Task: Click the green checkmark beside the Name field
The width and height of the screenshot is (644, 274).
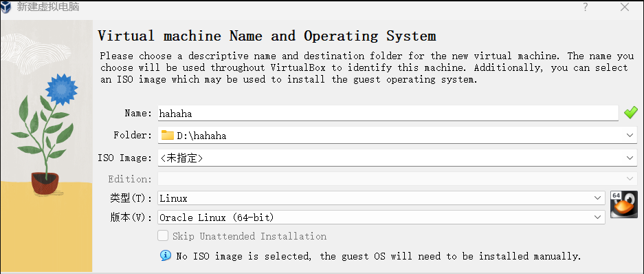Action: [630, 113]
